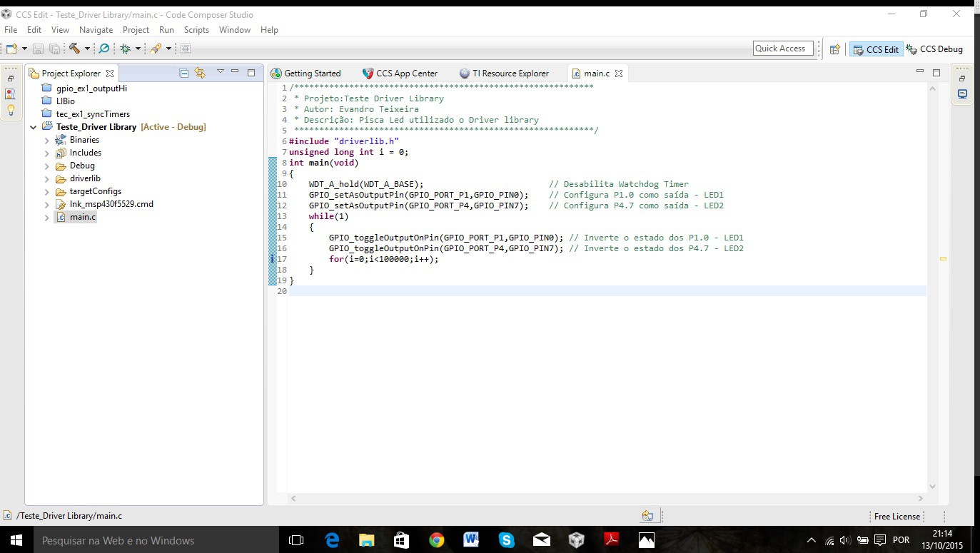Image resolution: width=980 pixels, height=553 pixels.
Task: Click the Windows Start button
Action: pos(17,540)
